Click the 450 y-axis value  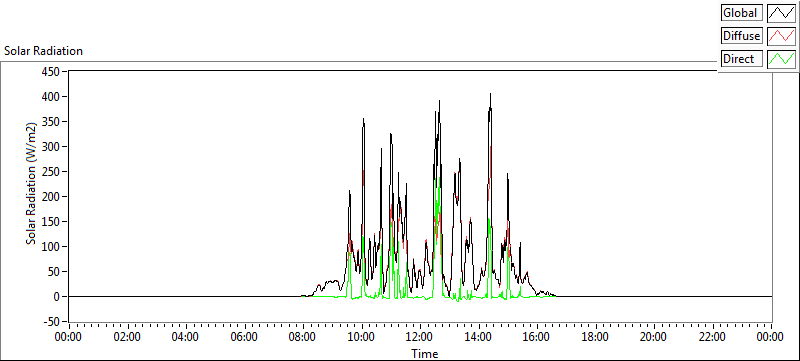tap(51, 71)
